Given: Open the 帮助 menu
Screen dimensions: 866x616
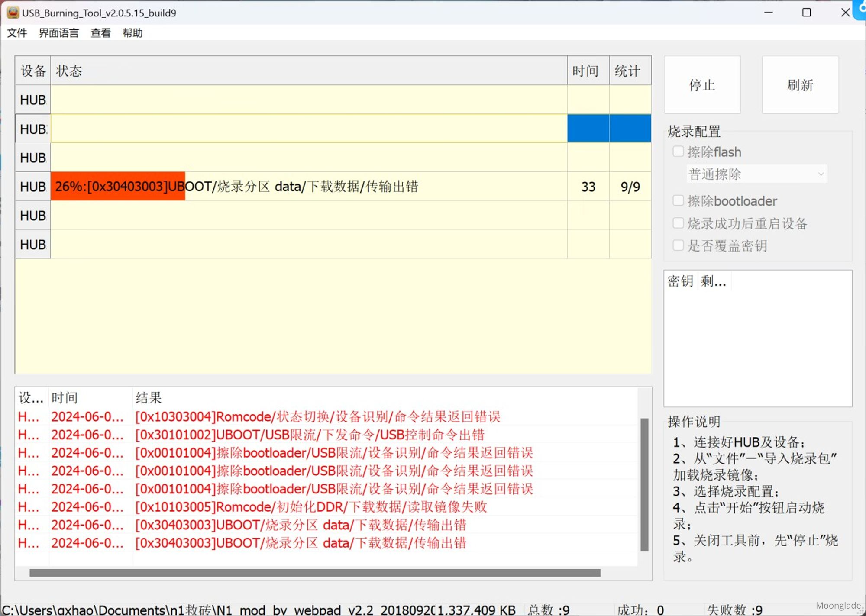Looking at the screenshot, I should [132, 33].
